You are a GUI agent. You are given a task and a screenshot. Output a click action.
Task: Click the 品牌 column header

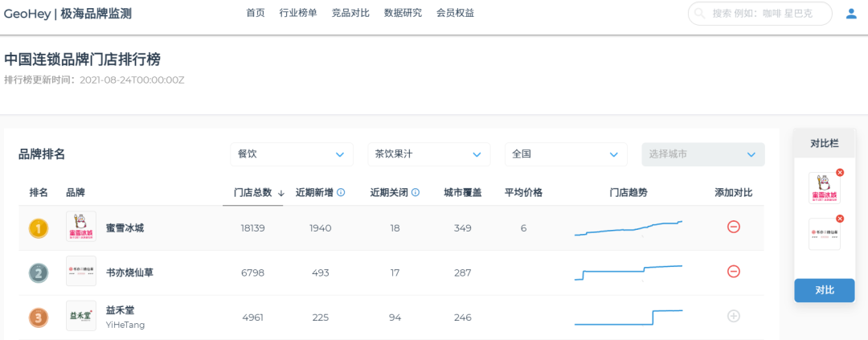(76, 193)
